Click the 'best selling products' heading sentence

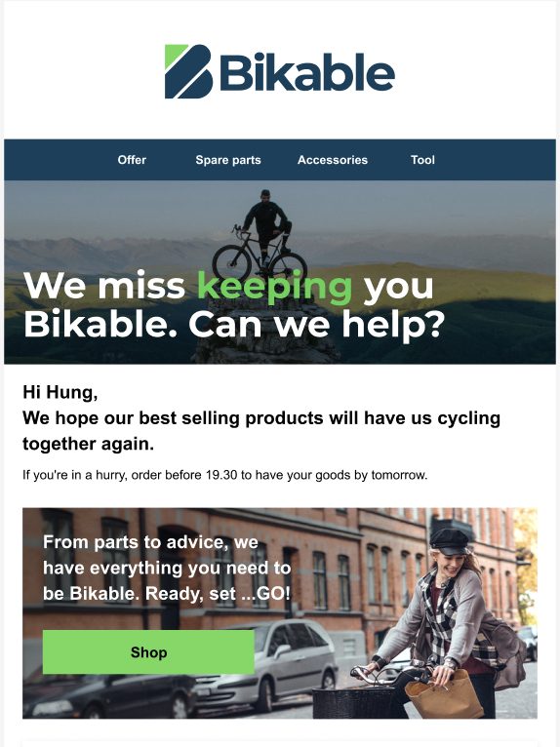click(x=261, y=431)
